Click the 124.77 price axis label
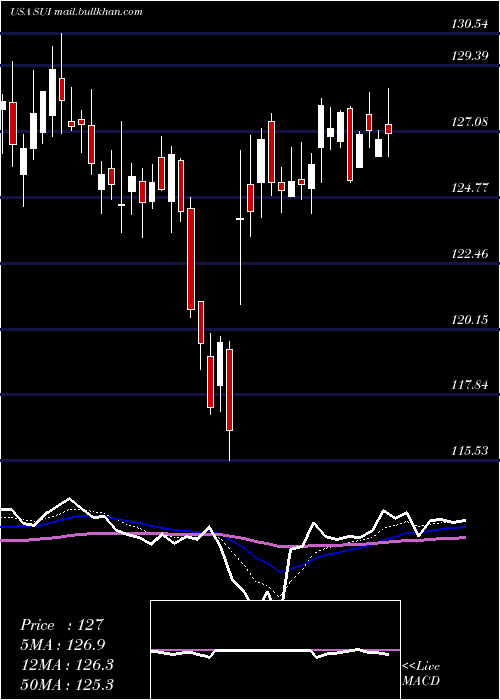The image size is (500, 700). coord(469,188)
